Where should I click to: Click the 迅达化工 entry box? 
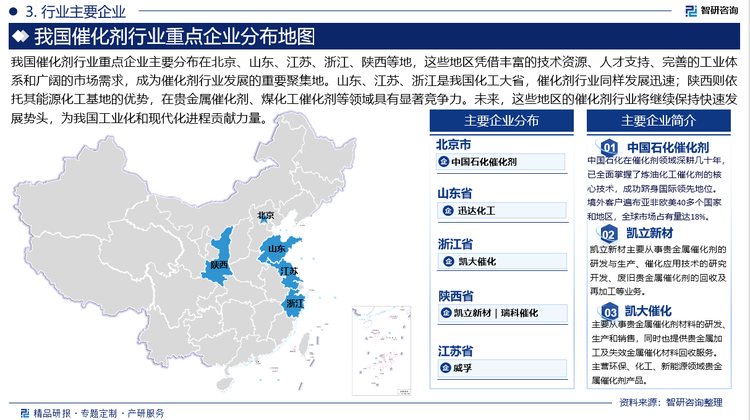pos(501,210)
